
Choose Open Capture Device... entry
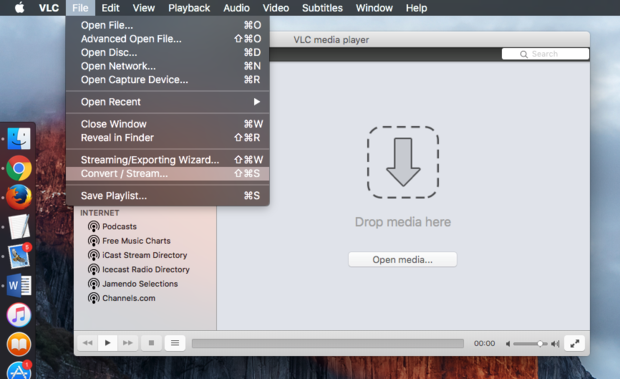168,80
